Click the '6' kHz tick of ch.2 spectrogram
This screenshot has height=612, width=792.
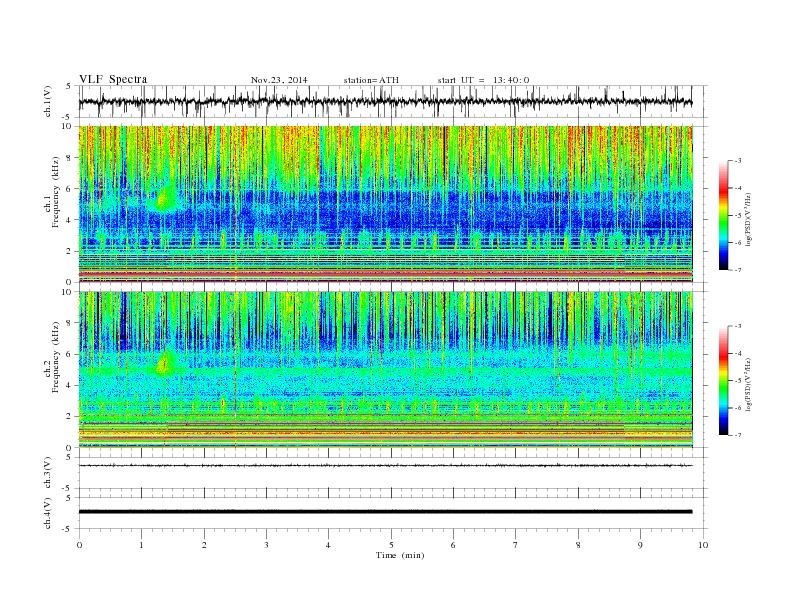click(x=69, y=354)
